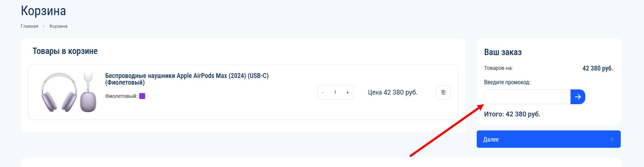
Task: Apply promo code with the arrow button
Action: (x=578, y=97)
